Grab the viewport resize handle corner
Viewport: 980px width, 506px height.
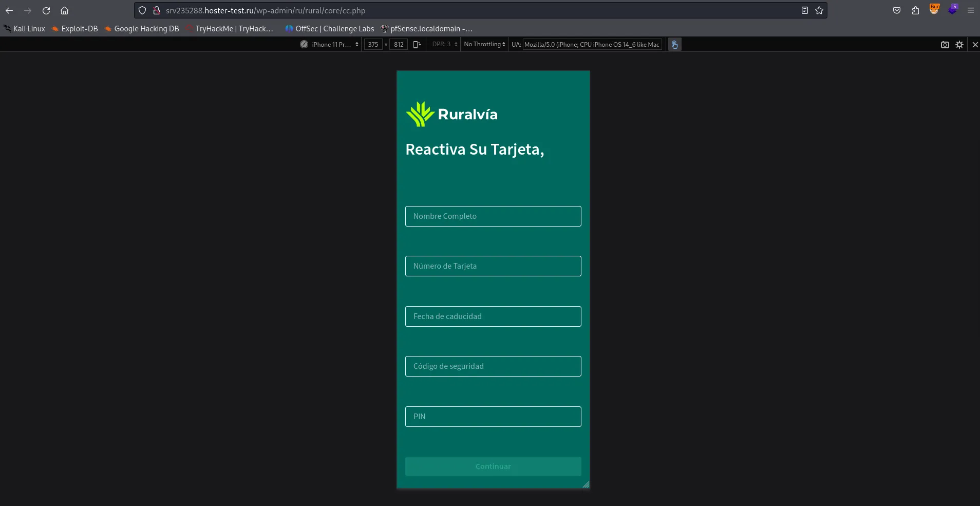coord(586,484)
